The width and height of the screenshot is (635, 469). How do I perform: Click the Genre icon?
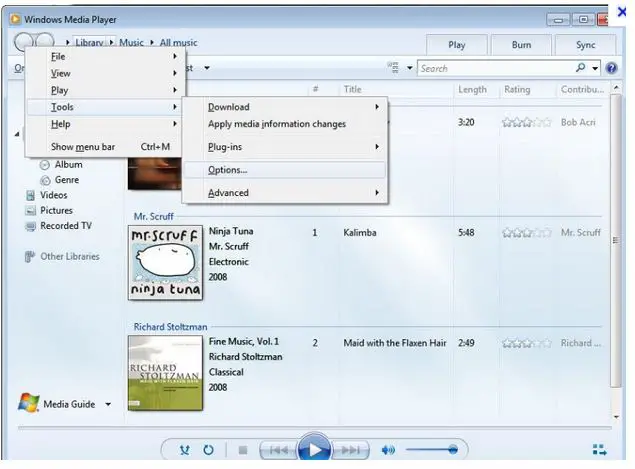(45, 180)
